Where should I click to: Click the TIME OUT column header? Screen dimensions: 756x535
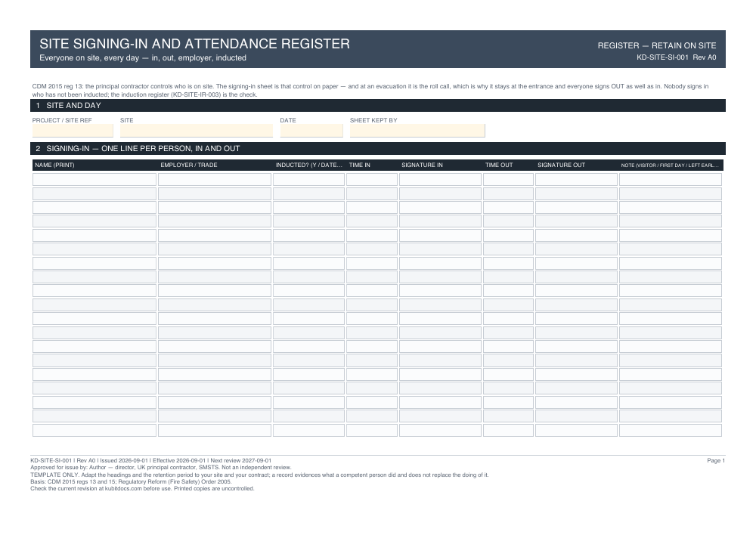point(499,165)
